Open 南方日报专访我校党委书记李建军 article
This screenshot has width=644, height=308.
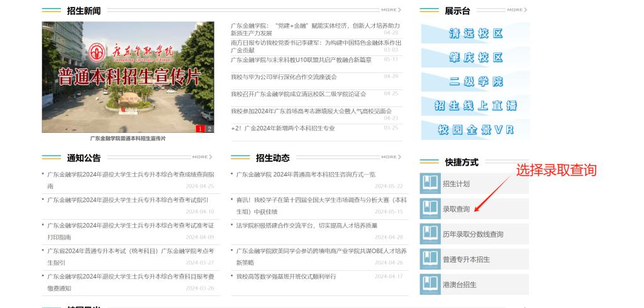316,46
